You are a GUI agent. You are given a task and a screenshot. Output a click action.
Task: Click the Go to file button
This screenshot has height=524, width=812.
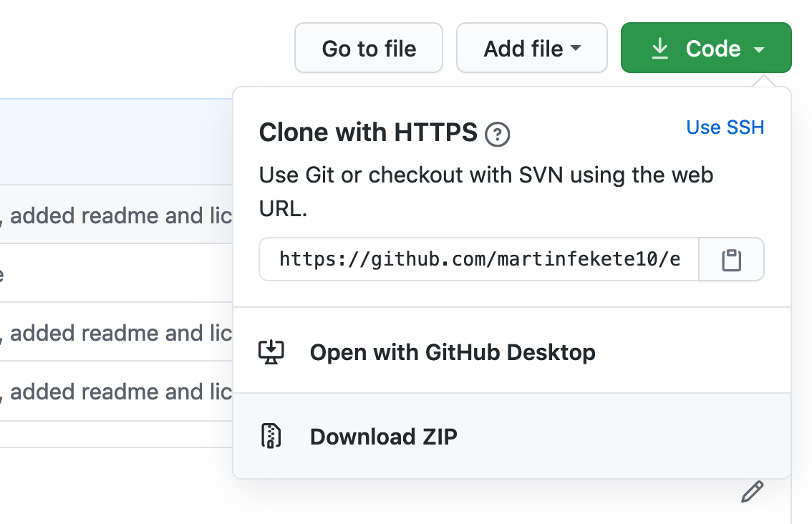pyautogui.click(x=369, y=48)
